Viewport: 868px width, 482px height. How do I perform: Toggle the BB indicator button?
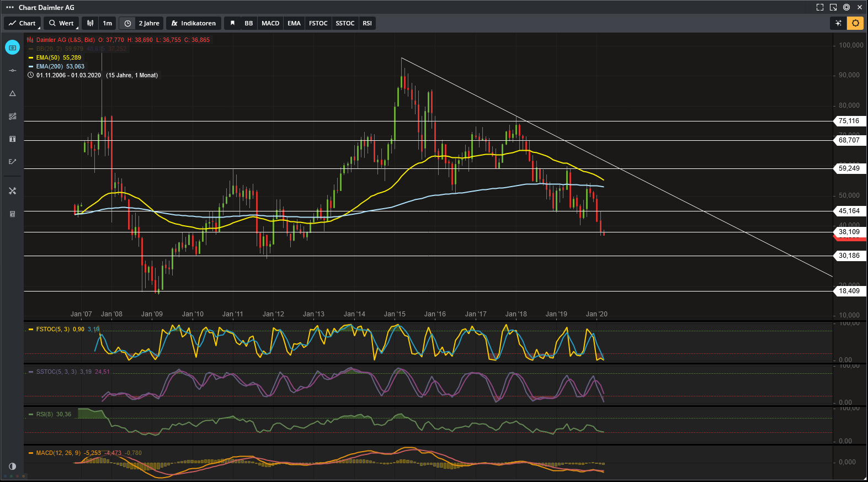(x=249, y=23)
